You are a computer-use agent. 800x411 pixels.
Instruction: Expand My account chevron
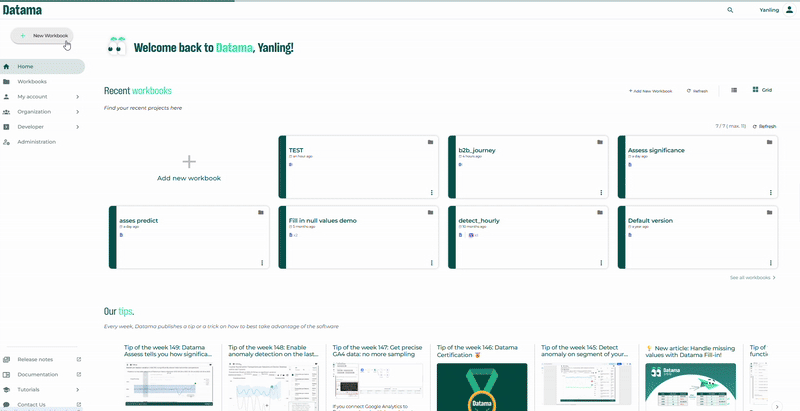click(x=78, y=96)
